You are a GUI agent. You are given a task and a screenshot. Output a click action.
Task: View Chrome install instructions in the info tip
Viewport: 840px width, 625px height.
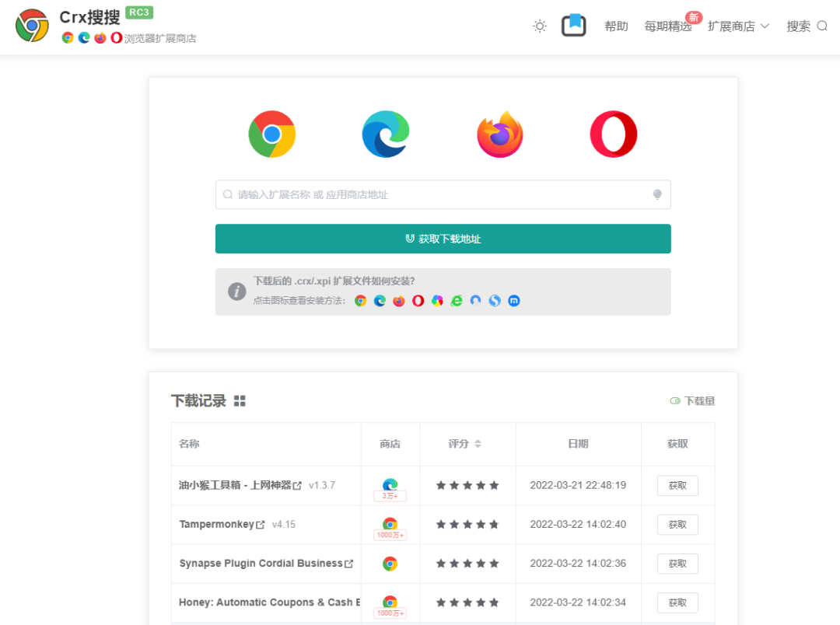pyautogui.click(x=360, y=301)
